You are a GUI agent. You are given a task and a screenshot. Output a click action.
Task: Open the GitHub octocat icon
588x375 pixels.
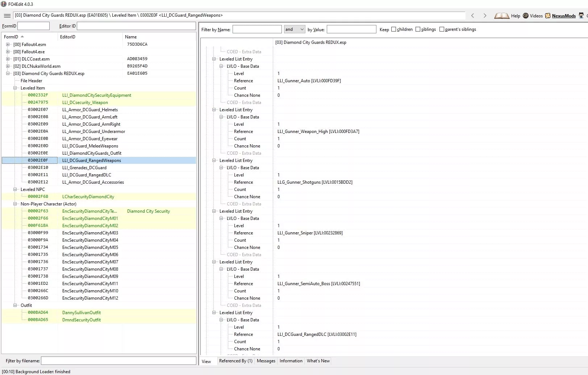coord(581,16)
